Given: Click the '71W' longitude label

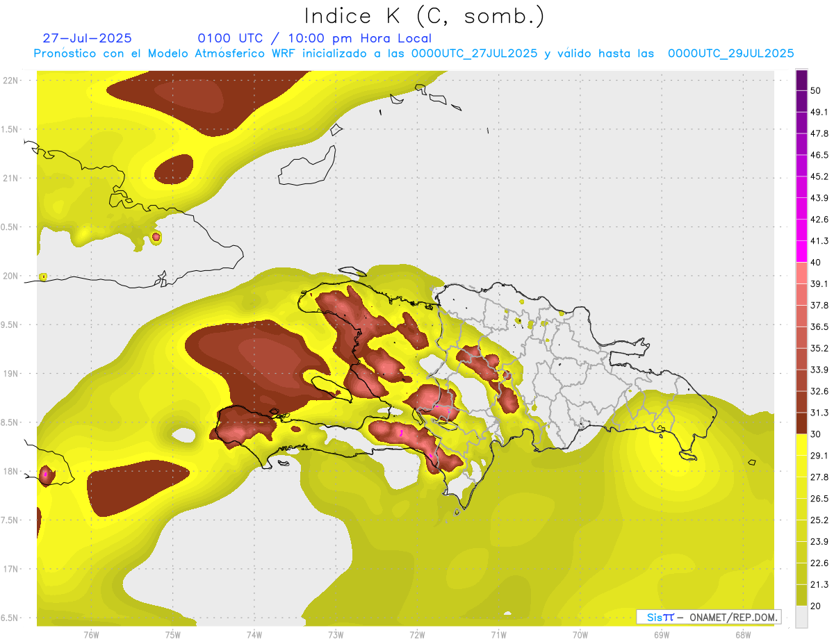Looking at the screenshot, I should click(x=498, y=634).
